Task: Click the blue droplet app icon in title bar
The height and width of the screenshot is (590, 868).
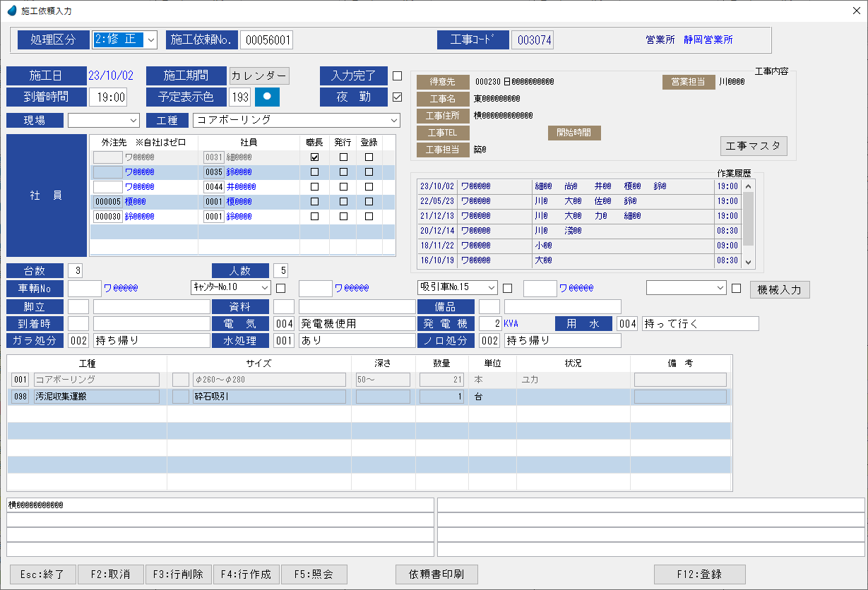Action: (x=12, y=11)
